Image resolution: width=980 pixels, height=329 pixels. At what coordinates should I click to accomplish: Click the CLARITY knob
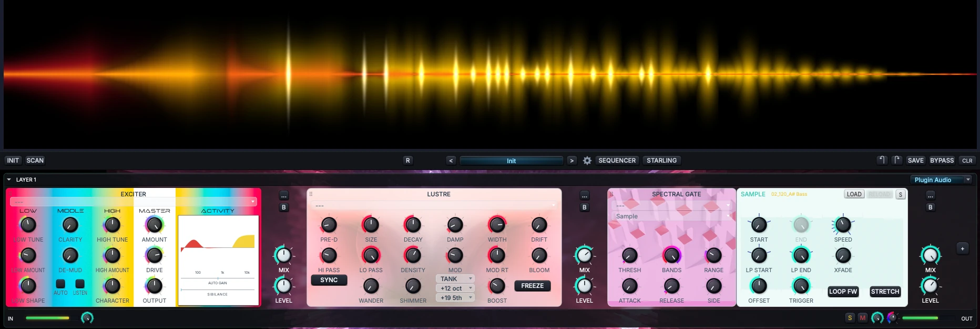[70, 225]
